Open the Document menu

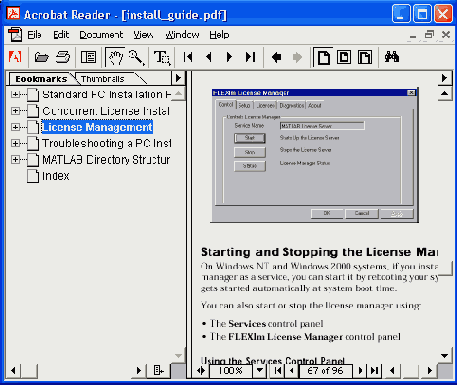coord(101,35)
